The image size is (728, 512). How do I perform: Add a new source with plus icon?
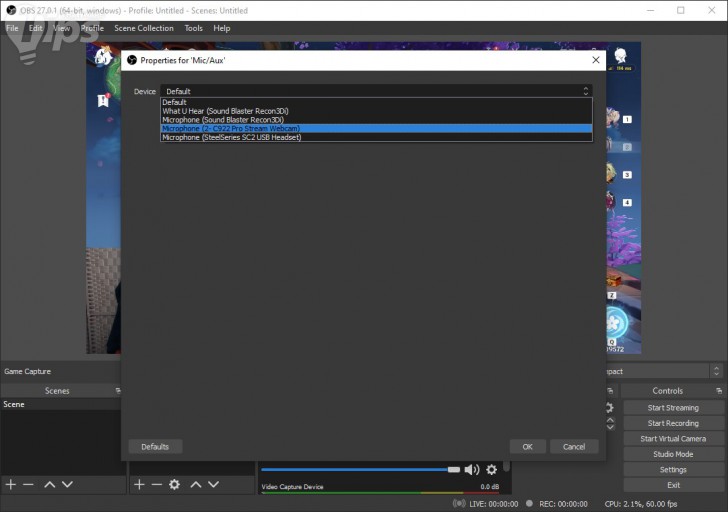pos(139,485)
